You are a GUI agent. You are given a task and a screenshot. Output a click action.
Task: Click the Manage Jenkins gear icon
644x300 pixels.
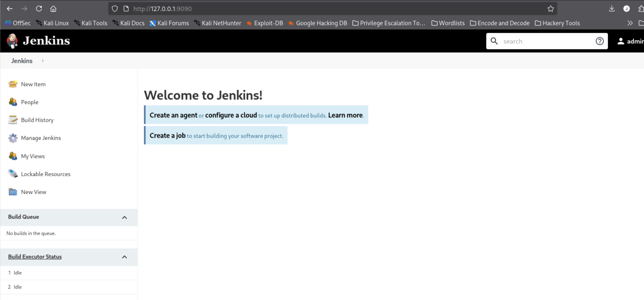pos(13,138)
